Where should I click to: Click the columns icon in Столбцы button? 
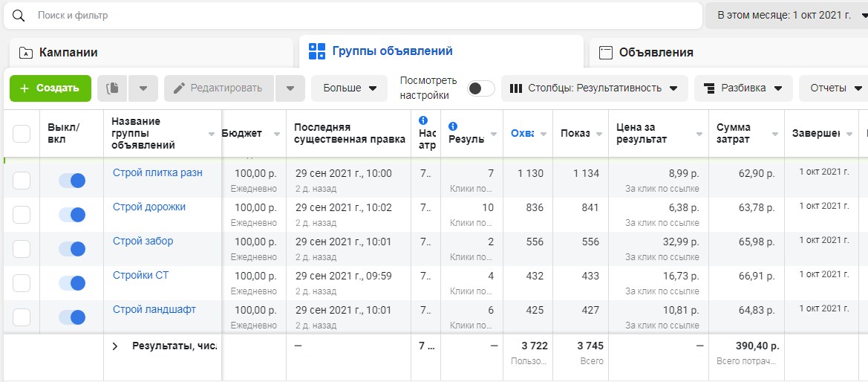[x=516, y=88]
